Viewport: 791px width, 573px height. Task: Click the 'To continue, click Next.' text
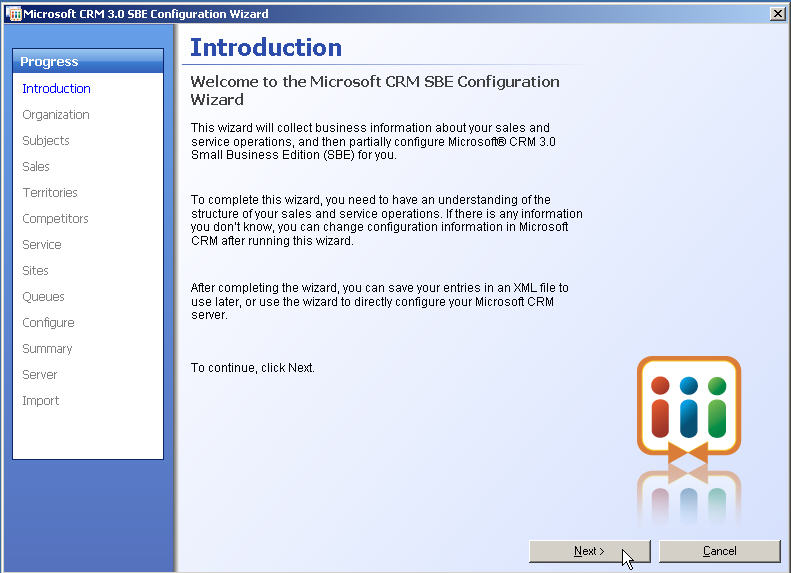coord(252,368)
